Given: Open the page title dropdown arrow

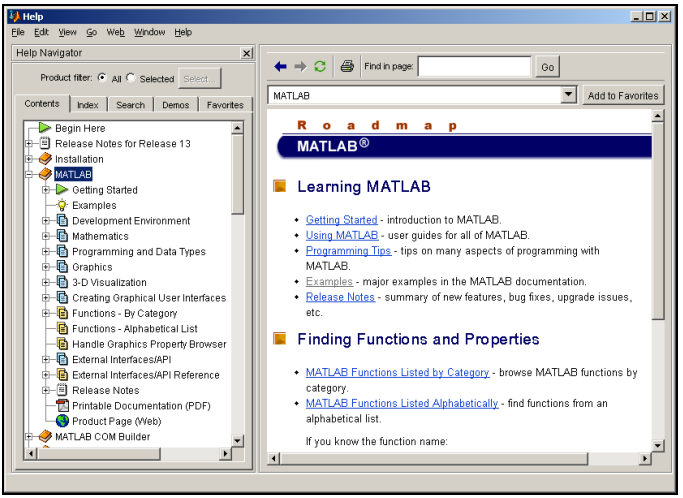Looking at the screenshot, I should pyautogui.click(x=569, y=95).
